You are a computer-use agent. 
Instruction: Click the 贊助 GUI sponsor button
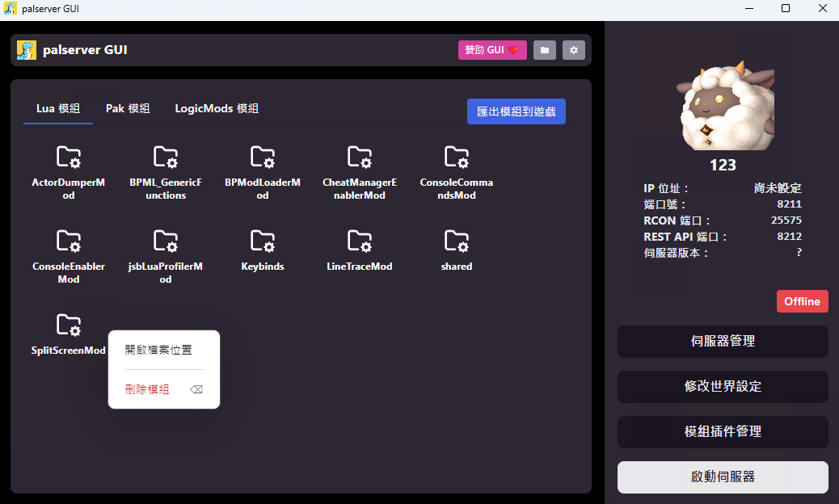point(492,50)
